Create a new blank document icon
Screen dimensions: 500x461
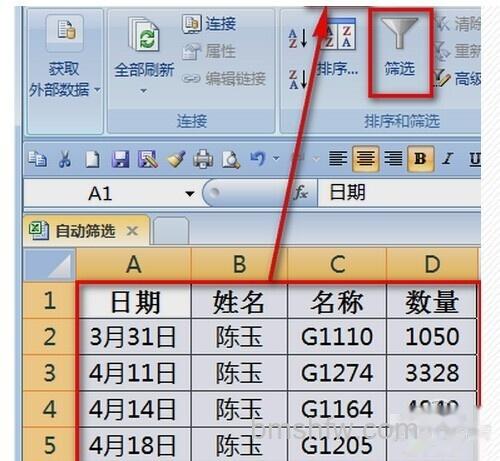(92, 159)
